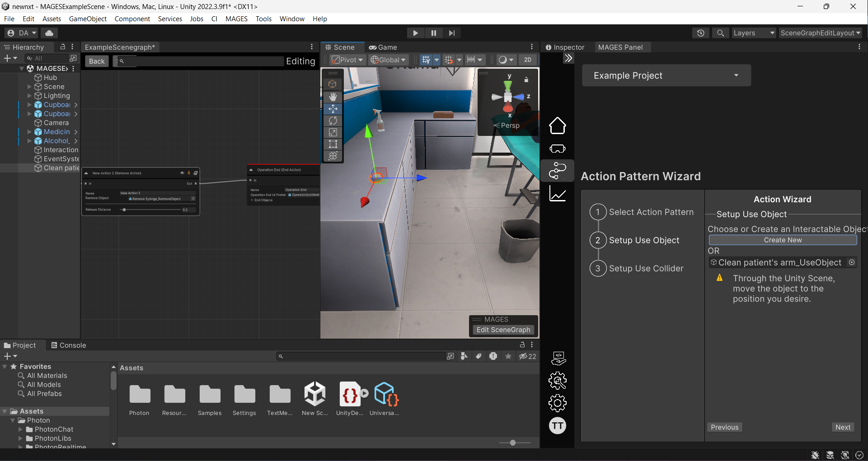Select the Transform tool in Scene toolbar
868x461 pixels.
[x=333, y=156]
